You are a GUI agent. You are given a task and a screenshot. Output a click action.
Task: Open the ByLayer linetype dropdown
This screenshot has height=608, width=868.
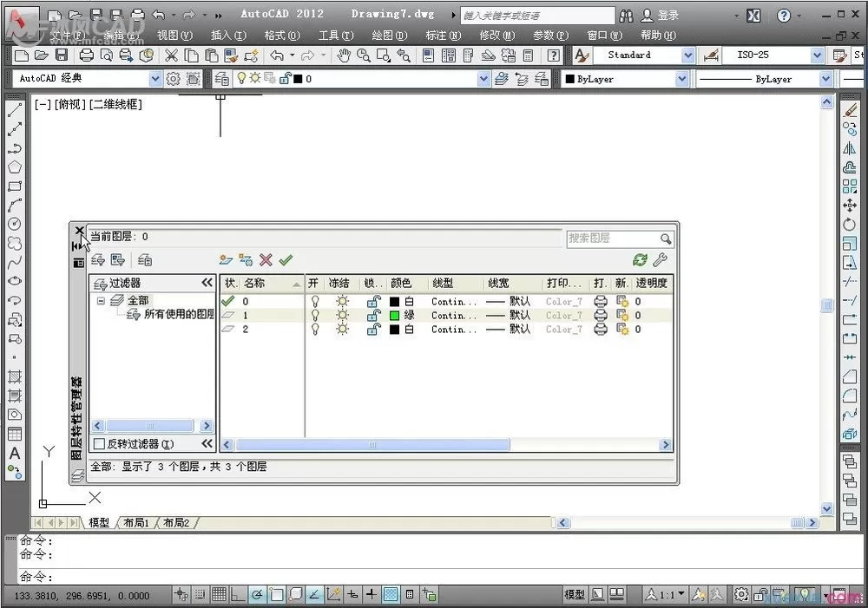click(x=826, y=79)
